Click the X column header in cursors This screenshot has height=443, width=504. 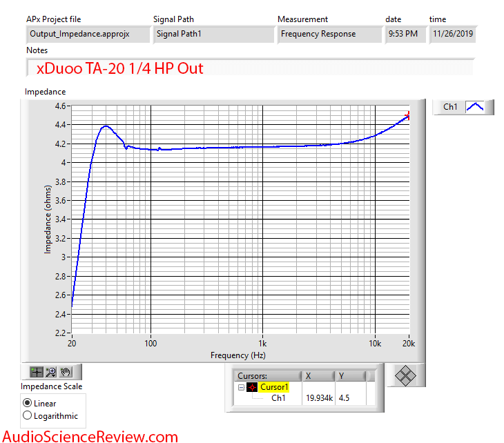(x=318, y=376)
